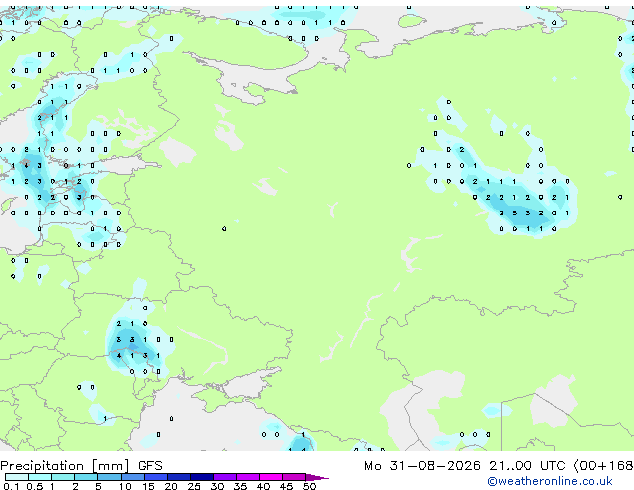
Task: Pick the dark navy swatch between 25 and 30
Action: (x=201, y=477)
